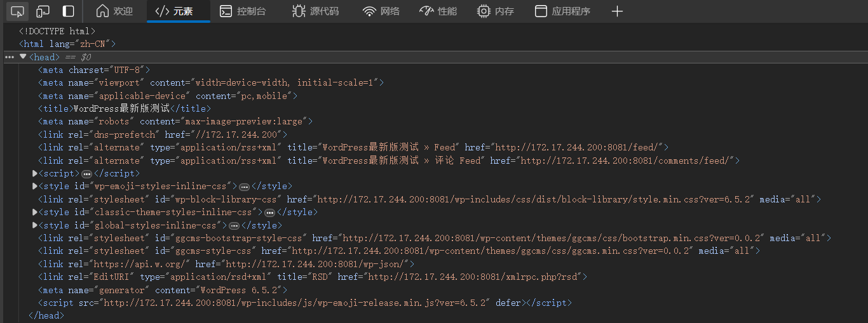Open the 内存 memory tab

pos(496,11)
